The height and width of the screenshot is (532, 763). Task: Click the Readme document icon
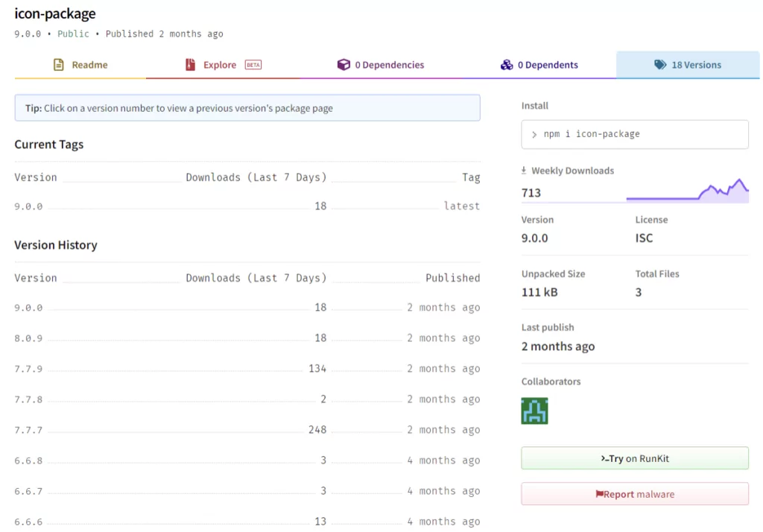[58, 65]
